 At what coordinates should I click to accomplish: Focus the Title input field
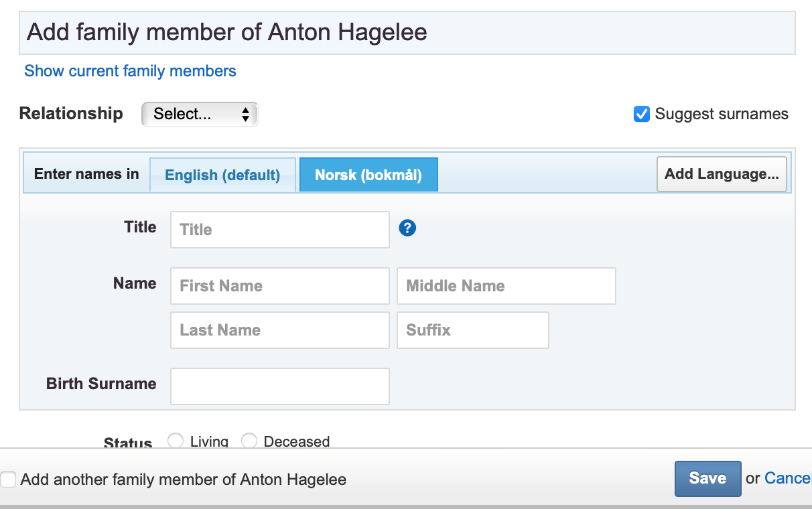coord(279,230)
